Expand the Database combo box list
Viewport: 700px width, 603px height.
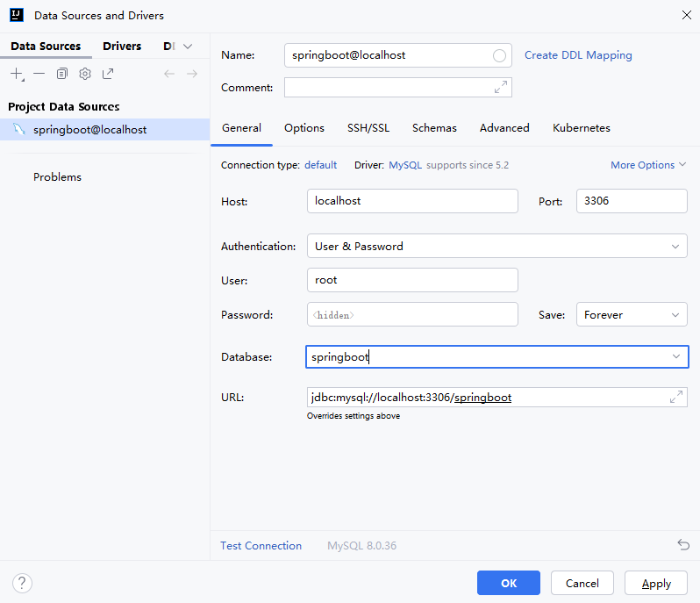point(675,357)
